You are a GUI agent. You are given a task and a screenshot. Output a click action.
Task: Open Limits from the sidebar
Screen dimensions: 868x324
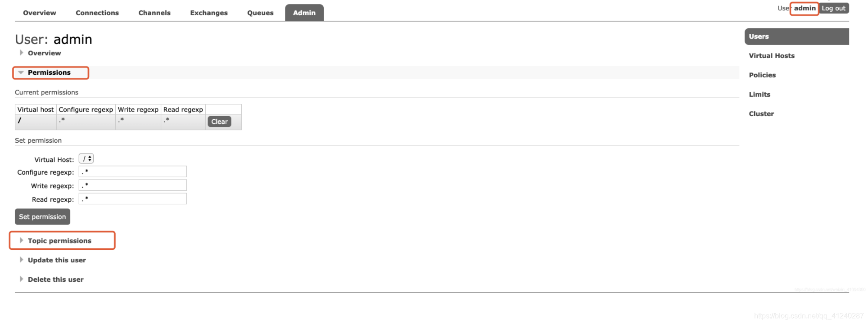759,94
